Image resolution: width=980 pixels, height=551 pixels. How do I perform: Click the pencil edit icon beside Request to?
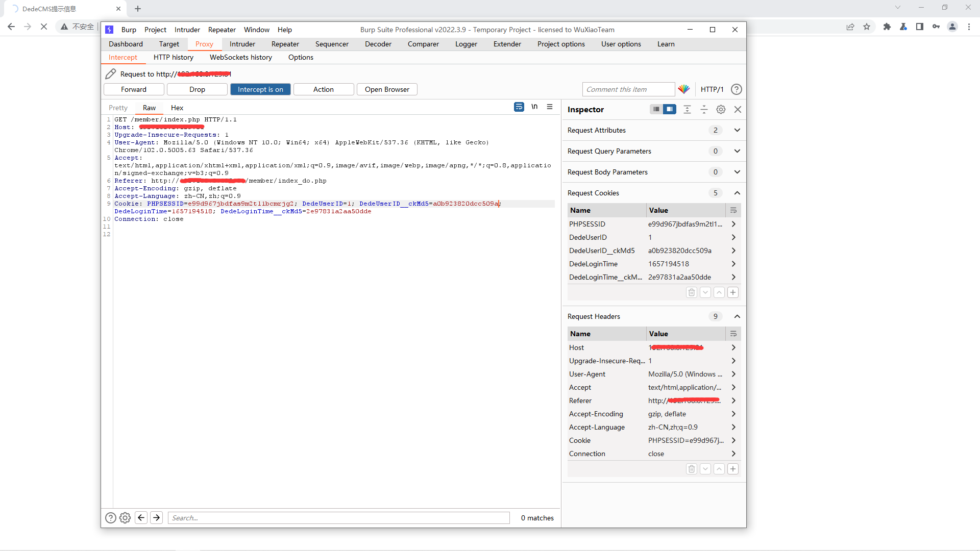point(110,74)
